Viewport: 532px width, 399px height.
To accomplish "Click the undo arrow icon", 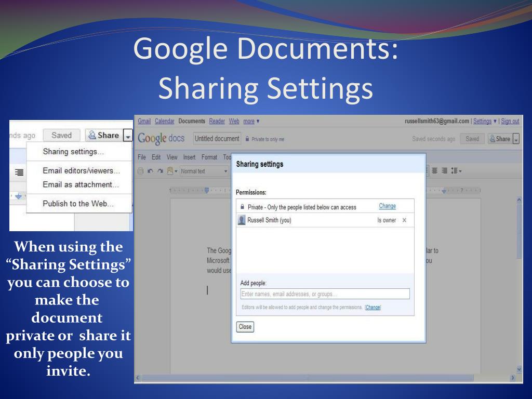I will 150,171.
